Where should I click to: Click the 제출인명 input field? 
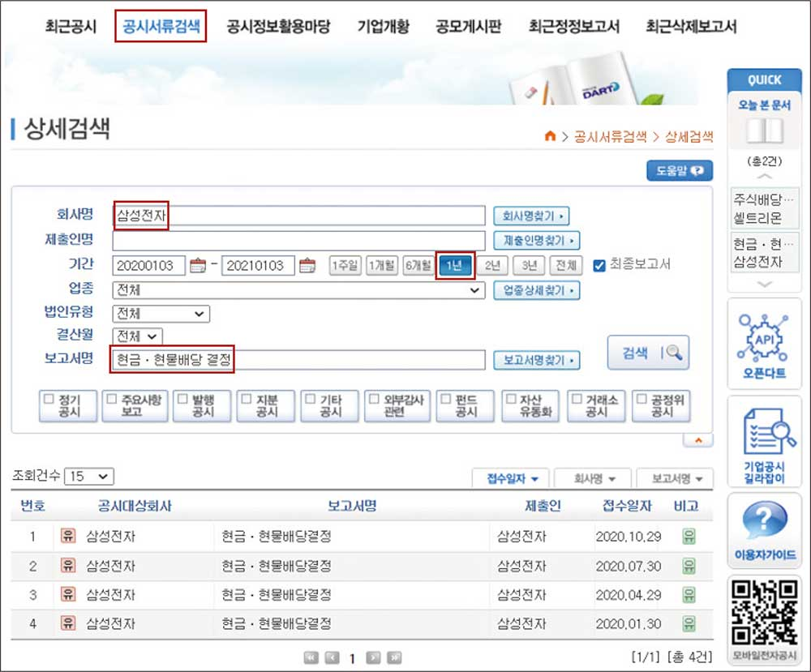[x=298, y=241]
